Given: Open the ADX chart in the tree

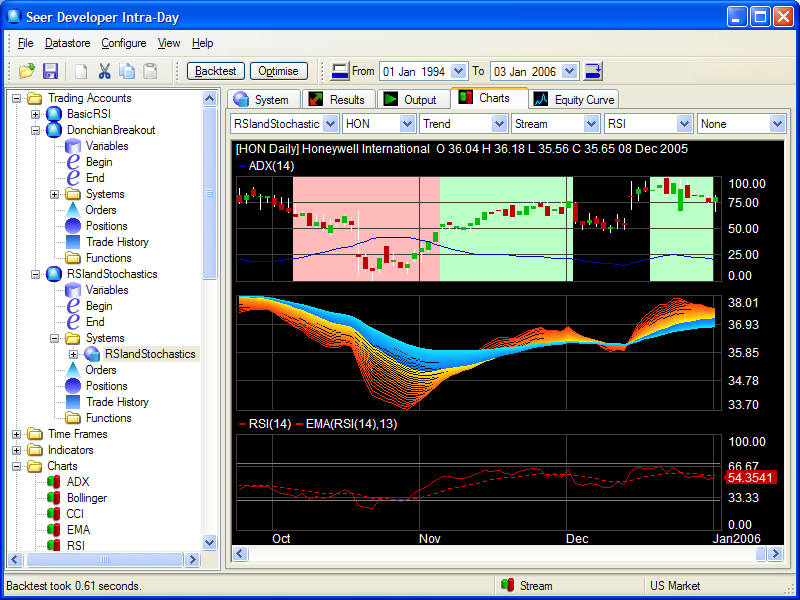Looking at the screenshot, I should click(x=77, y=482).
